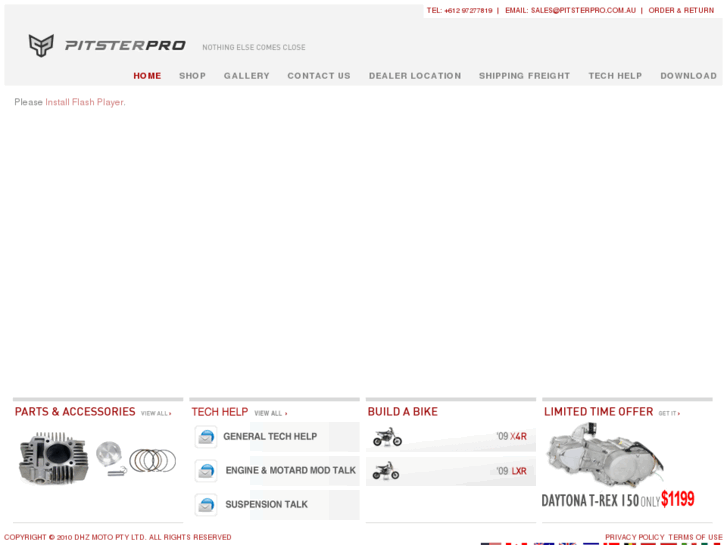Open TECH HELP in the top navigation
Screen dimensions: 727x545
click(615, 76)
